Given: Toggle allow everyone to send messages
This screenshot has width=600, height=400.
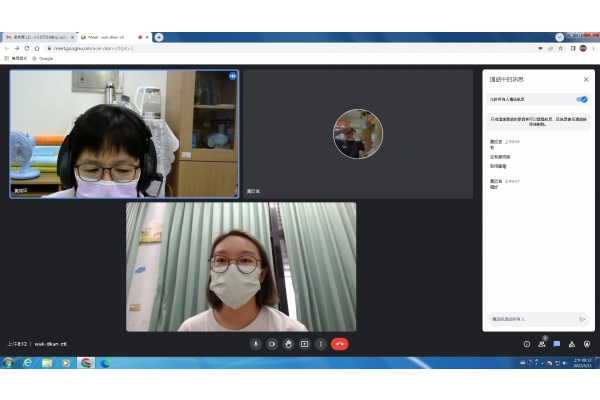Looking at the screenshot, I should point(582,100).
